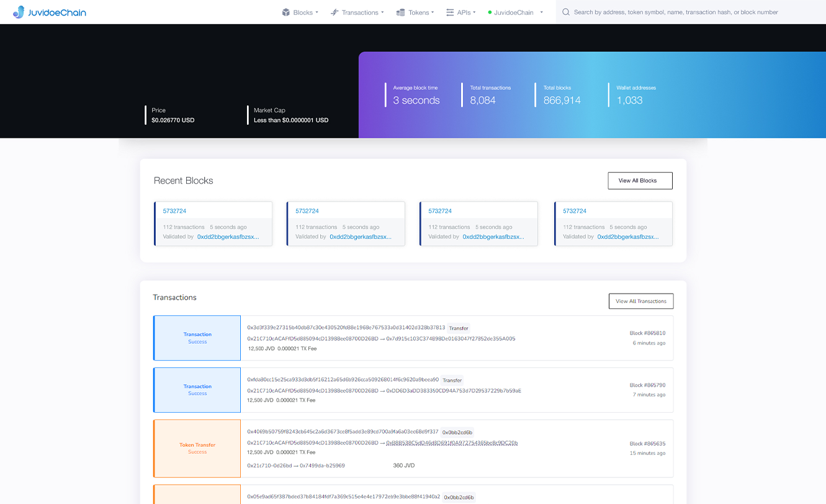Screen dimensions: 826x504
Task: Expand the Tokens dropdown arrow
Action: [x=433, y=12]
